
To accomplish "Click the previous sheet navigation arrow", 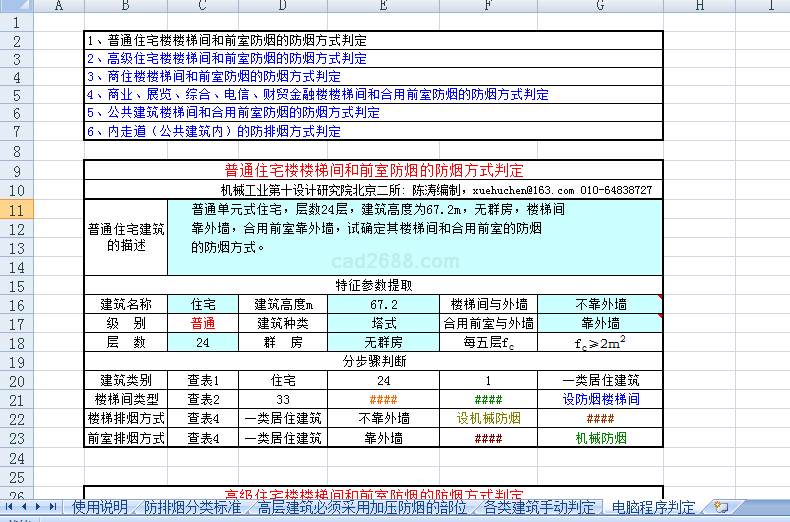I will tap(25, 507).
